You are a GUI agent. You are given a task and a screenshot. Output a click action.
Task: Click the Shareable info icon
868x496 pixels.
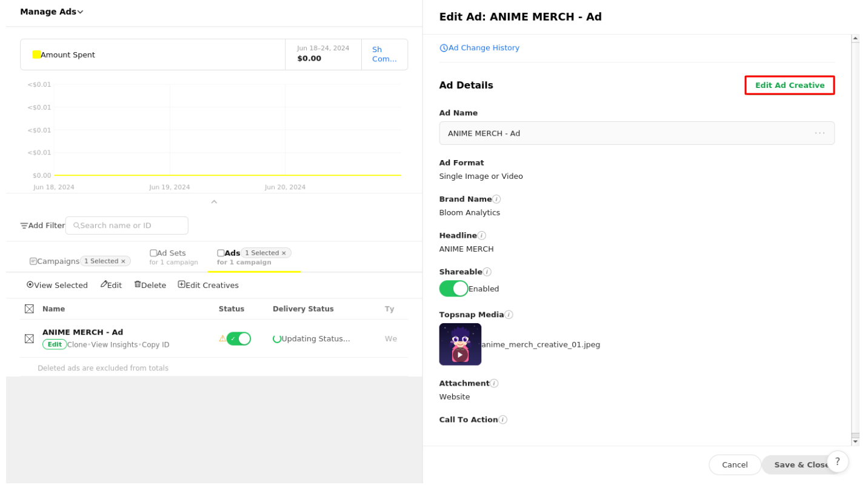coord(487,272)
